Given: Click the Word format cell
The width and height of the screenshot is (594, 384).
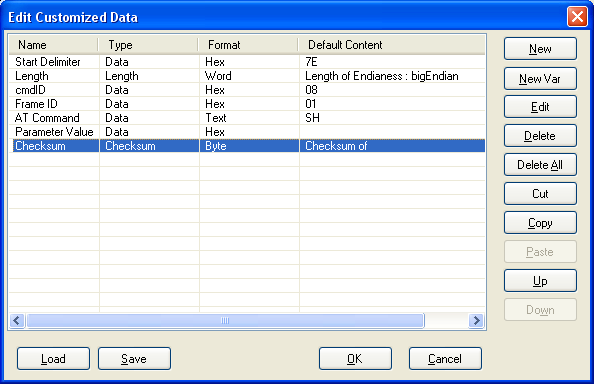Looking at the screenshot, I should click(249, 76).
